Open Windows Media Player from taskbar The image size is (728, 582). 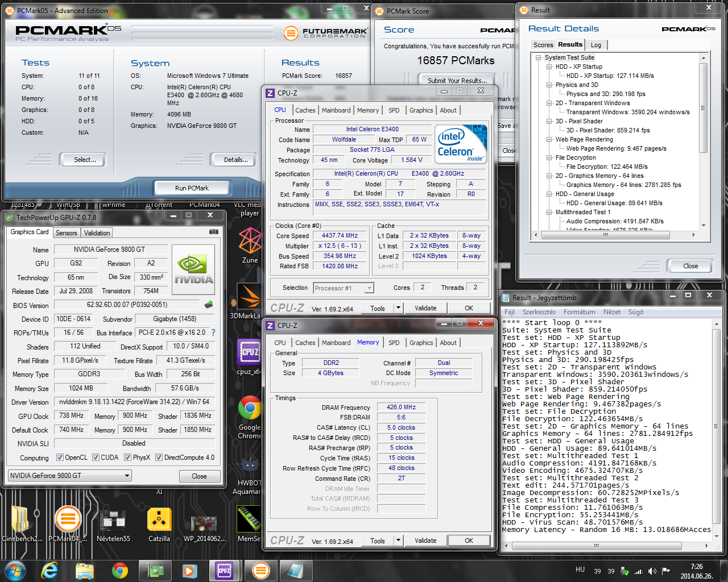189,571
